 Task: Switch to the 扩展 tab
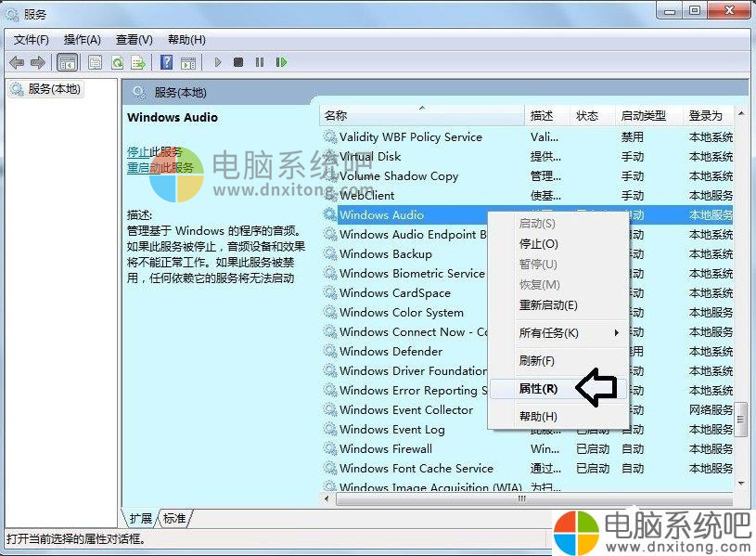click(x=141, y=518)
